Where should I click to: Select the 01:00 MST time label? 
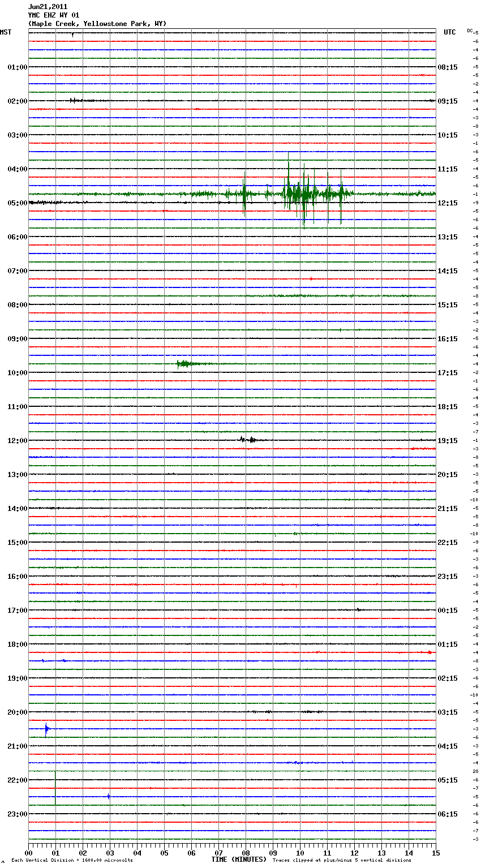[18, 67]
